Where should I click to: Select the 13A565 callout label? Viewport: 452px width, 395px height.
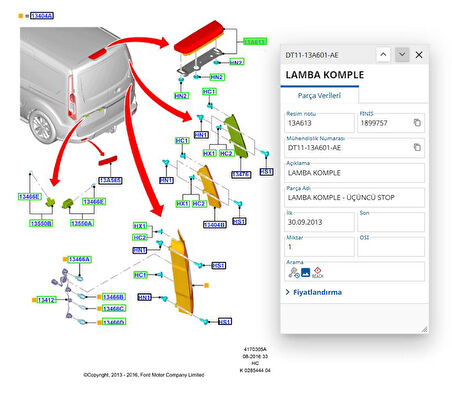[x=110, y=180]
